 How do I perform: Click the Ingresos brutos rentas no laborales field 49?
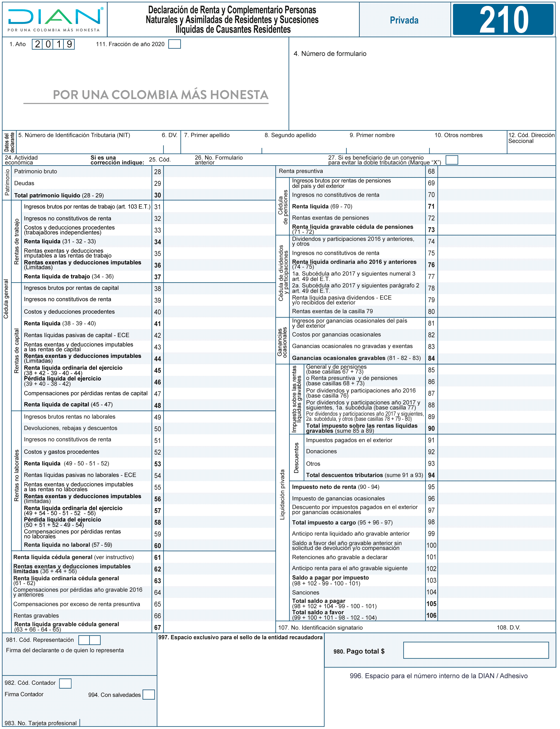219,417
